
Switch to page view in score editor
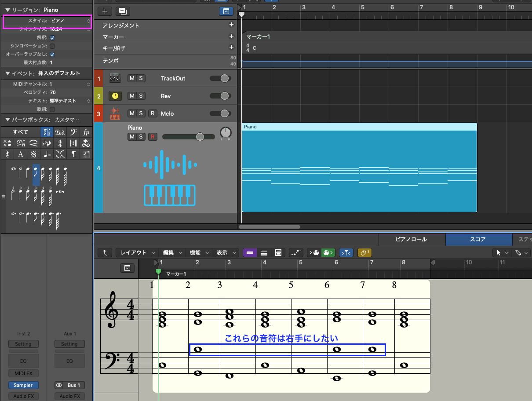point(278,252)
